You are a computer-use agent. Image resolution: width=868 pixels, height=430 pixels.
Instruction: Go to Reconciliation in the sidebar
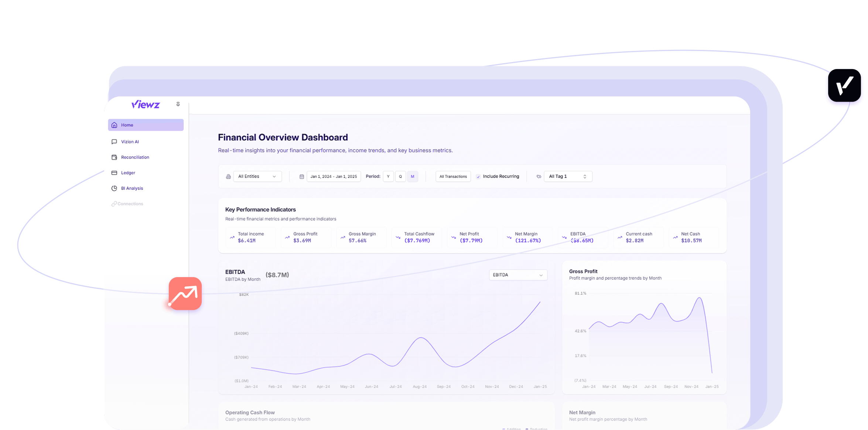coord(135,157)
